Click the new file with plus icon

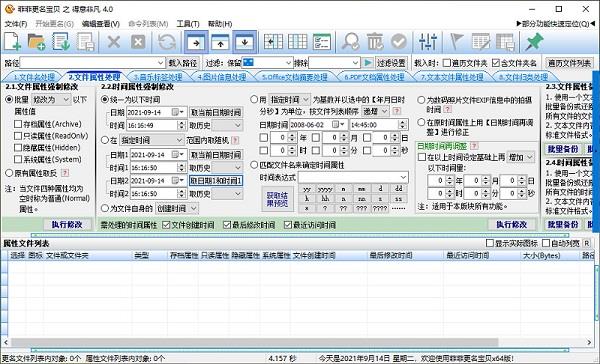coord(12,41)
